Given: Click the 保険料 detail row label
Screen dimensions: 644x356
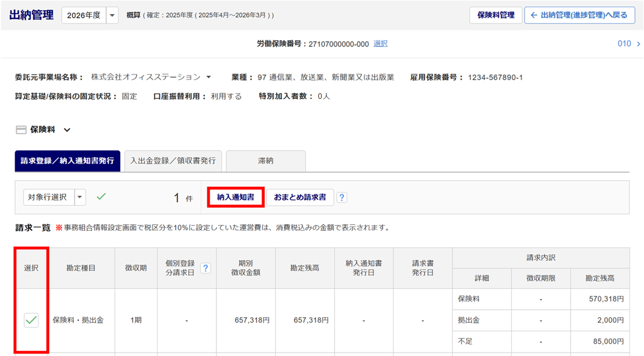Looking at the screenshot, I should click(x=469, y=299).
